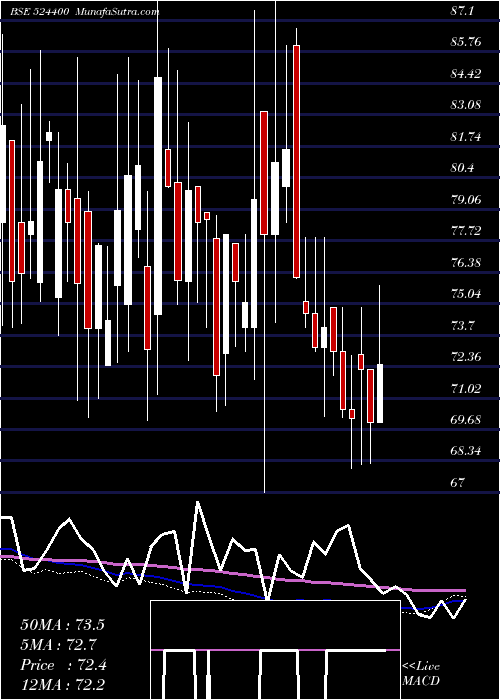500x700 pixels.
Task: Click the 68.34 price axis label
Action: coord(466,451)
